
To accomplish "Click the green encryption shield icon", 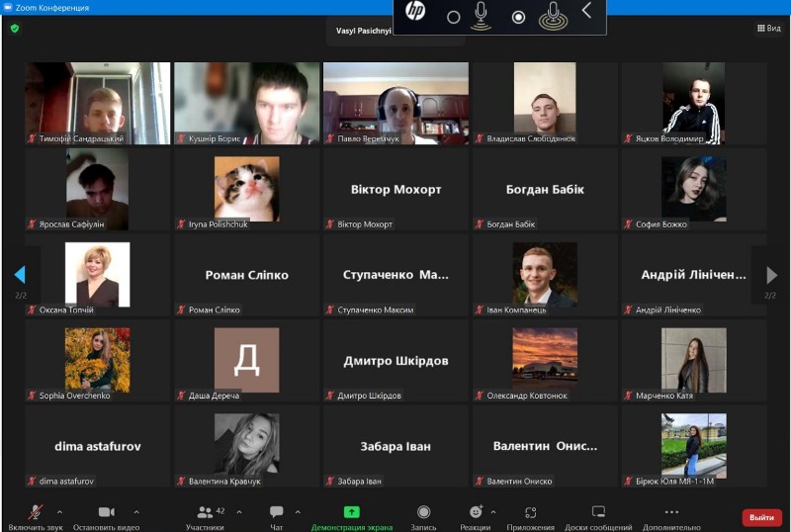I will (x=15, y=29).
